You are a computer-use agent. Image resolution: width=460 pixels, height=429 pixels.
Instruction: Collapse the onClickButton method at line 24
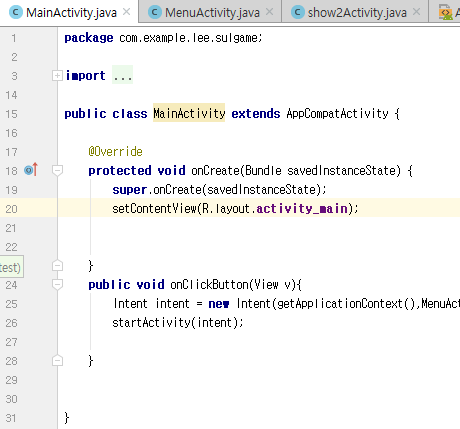57,284
